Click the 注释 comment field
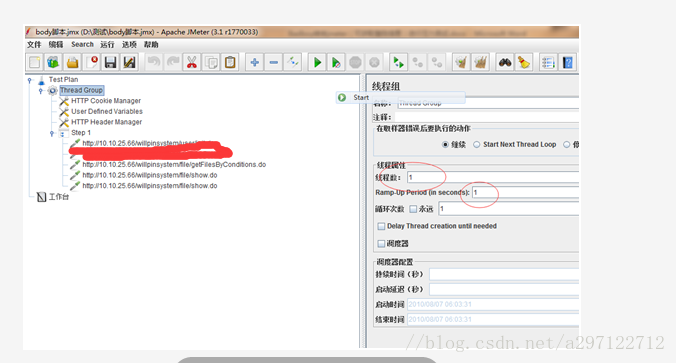Screen dimensions: 676x363 pos(486,117)
